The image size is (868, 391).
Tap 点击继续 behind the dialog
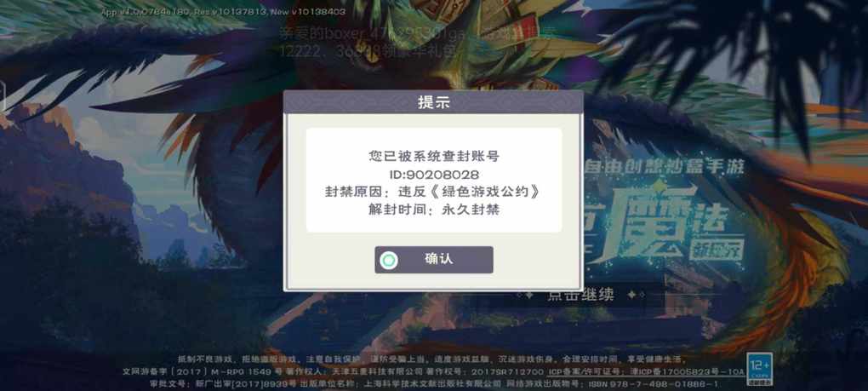[580, 296]
